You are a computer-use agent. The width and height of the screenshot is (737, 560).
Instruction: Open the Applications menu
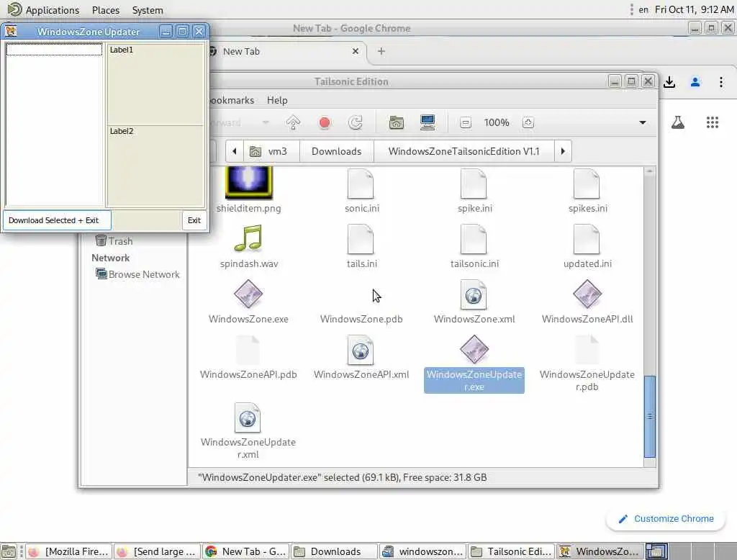pyautogui.click(x=44, y=10)
